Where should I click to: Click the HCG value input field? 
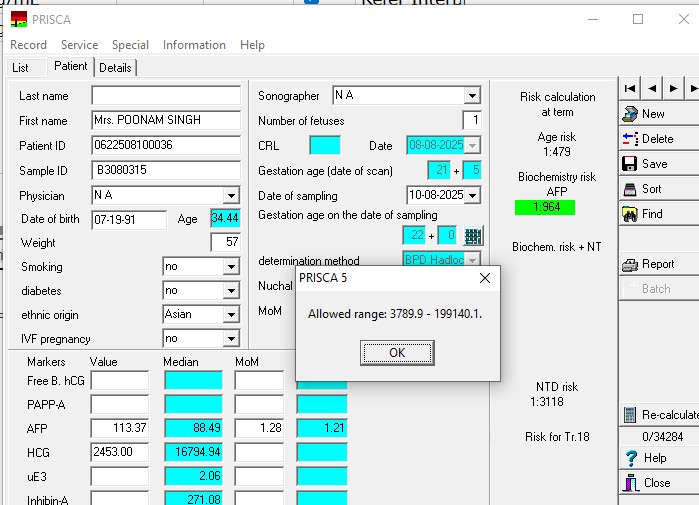(x=119, y=452)
